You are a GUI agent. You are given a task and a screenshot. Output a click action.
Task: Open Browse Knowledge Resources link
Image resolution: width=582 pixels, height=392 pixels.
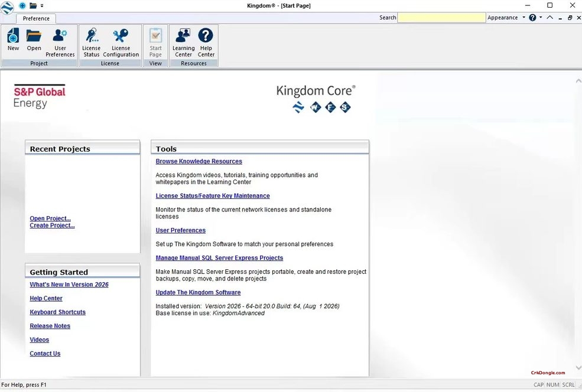point(199,161)
